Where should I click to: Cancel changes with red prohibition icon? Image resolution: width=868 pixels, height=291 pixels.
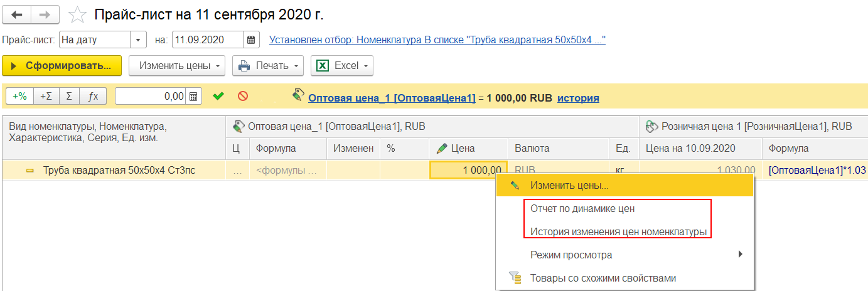242,96
